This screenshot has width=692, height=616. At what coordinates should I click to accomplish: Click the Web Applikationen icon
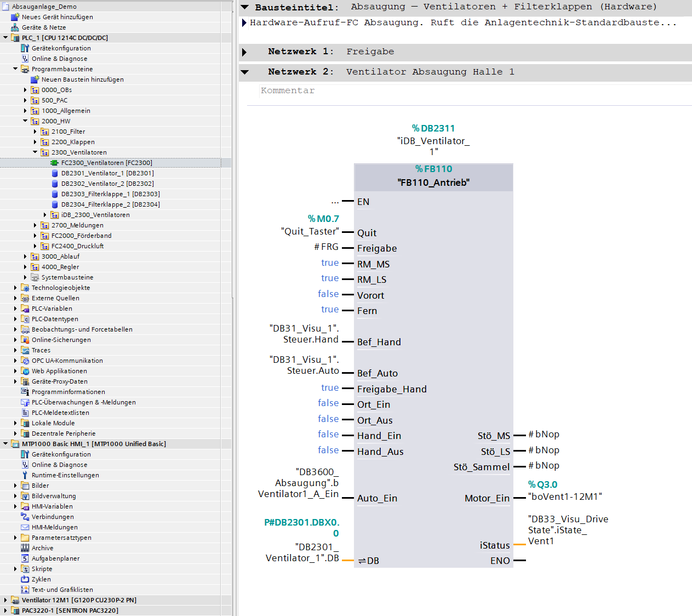tap(25, 371)
